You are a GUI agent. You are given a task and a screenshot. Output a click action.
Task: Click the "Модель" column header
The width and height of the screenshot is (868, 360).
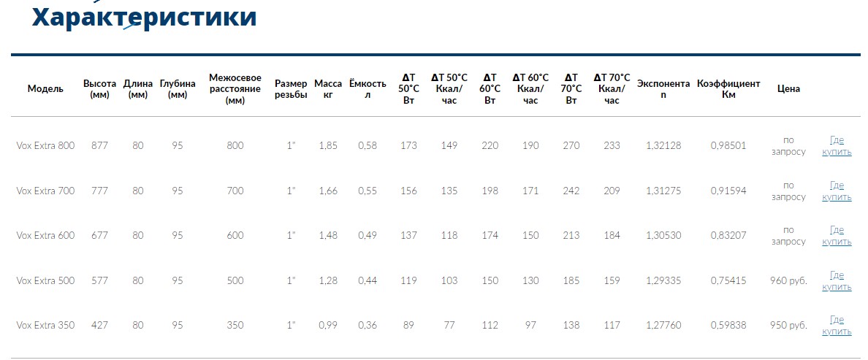tap(45, 88)
